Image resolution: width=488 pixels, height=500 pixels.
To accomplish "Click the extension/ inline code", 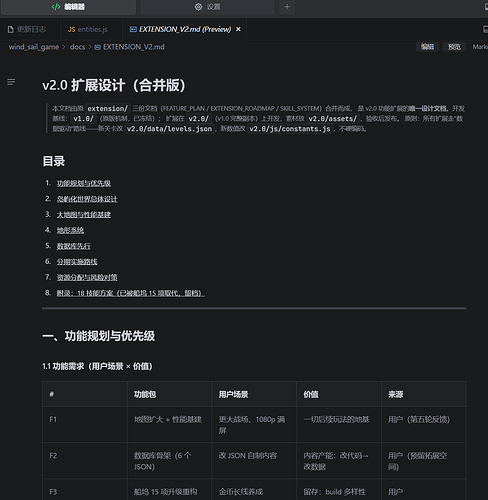I will 108,109.
